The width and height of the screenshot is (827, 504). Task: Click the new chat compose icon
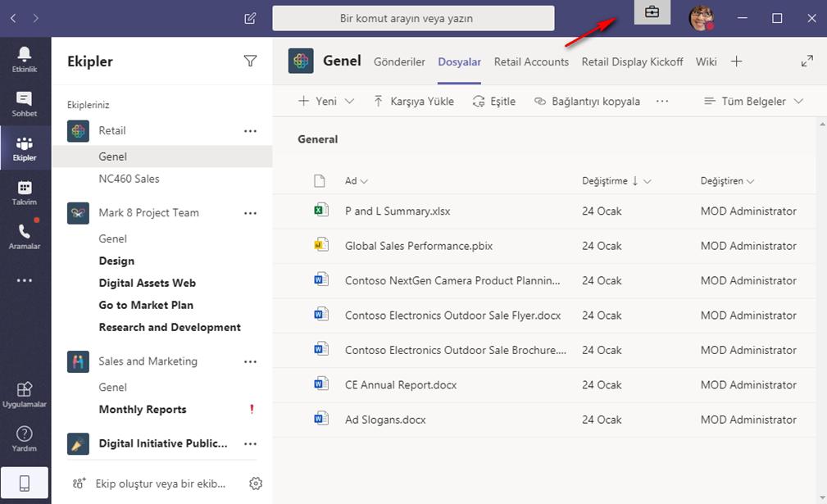coord(250,19)
